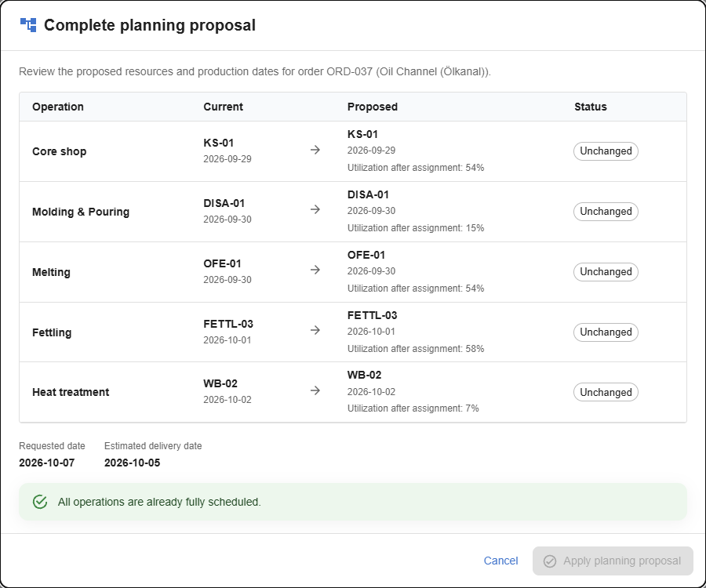Click current date 2026-10-01 for Fettling

(x=227, y=340)
